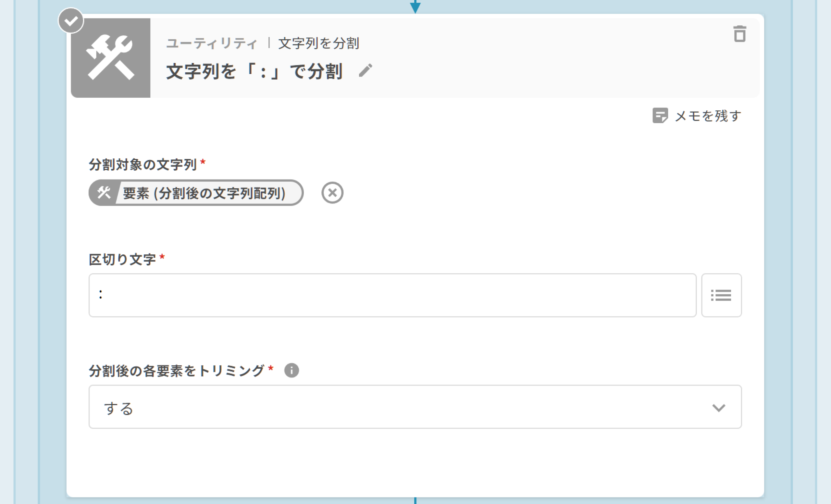Click the step title 文字列を「:」で分割
The image size is (831, 504).
[x=254, y=71]
